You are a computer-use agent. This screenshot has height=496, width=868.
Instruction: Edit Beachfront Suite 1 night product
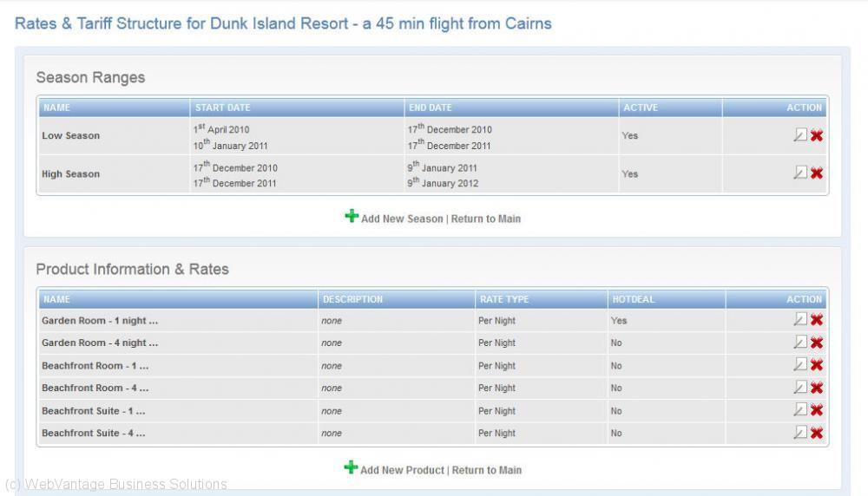click(800, 410)
